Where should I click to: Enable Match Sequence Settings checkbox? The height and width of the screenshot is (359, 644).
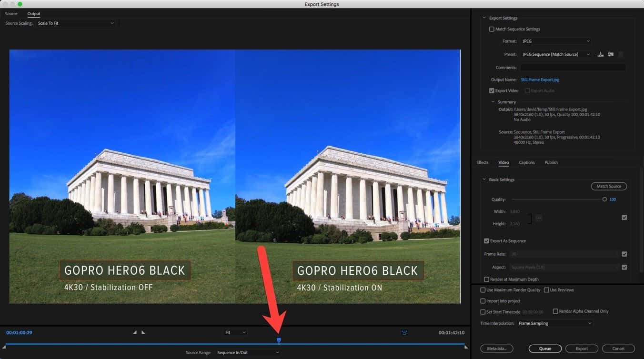coord(492,29)
